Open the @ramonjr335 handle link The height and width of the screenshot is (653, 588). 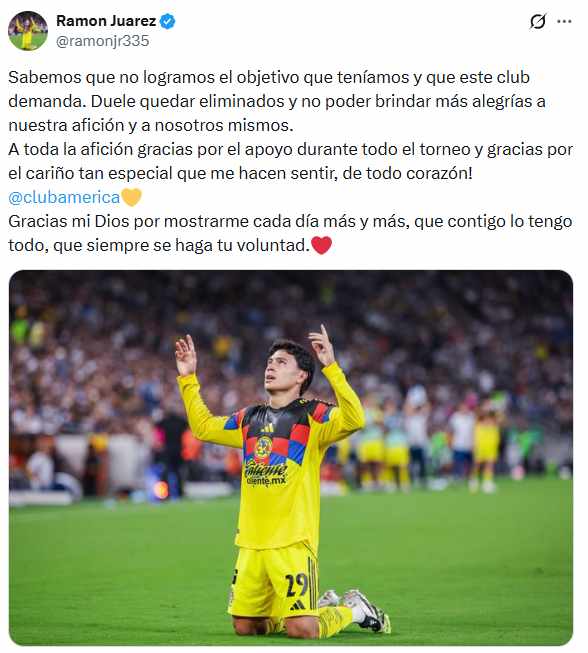tap(102, 41)
